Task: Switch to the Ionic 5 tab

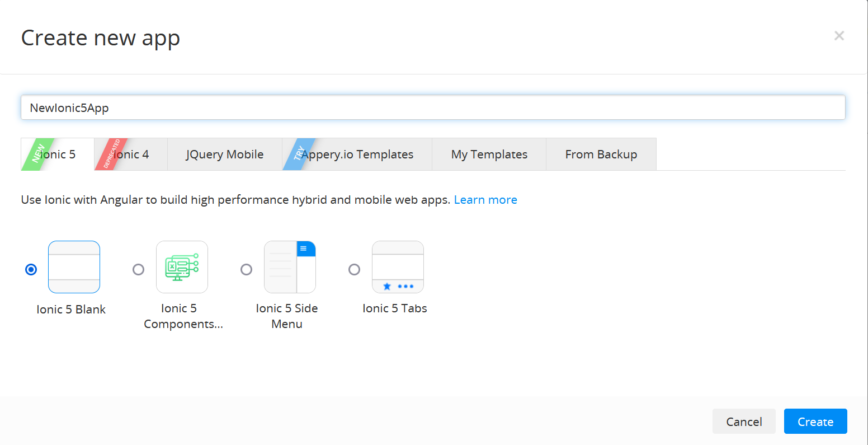Action: 58,154
